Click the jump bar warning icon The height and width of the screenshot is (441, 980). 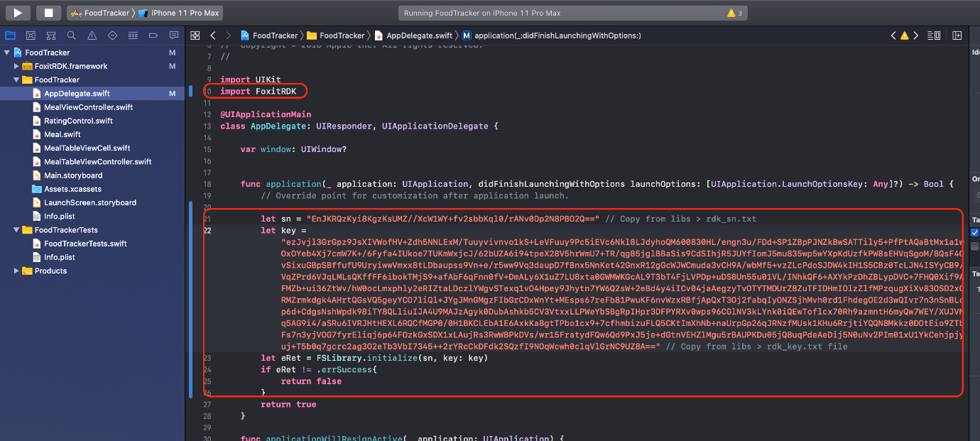point(904,35)
